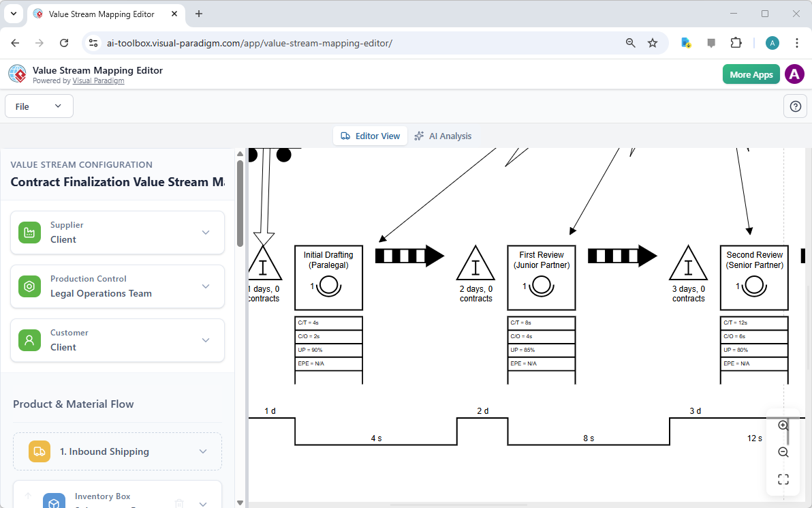Select the Customer icon for Client
Screen dimensions: 812x508
coord(29,340)
